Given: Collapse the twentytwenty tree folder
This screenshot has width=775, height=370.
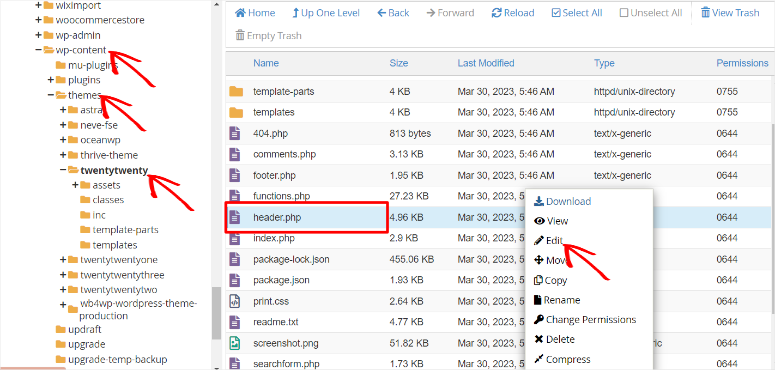Looking at the screenshot, I should pyautogui.click(x=63, y=170).
